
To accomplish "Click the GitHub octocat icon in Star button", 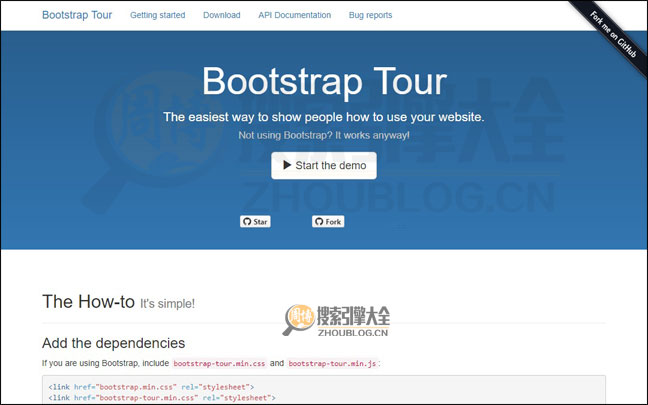I will click(x=247, y=222).
